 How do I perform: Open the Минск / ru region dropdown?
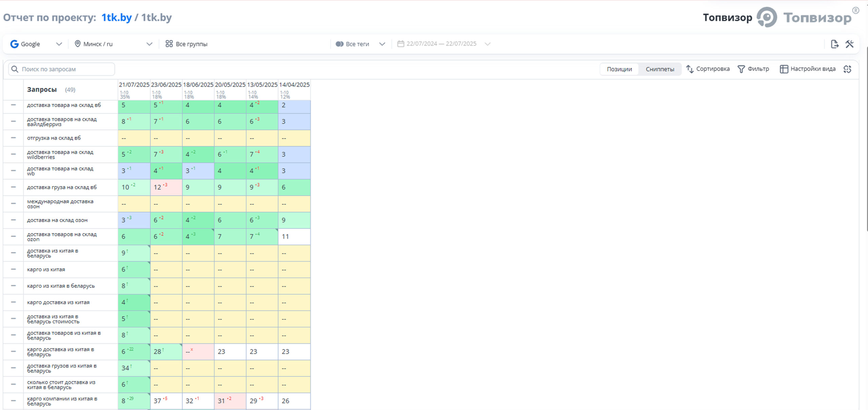[x=149, y=44]
